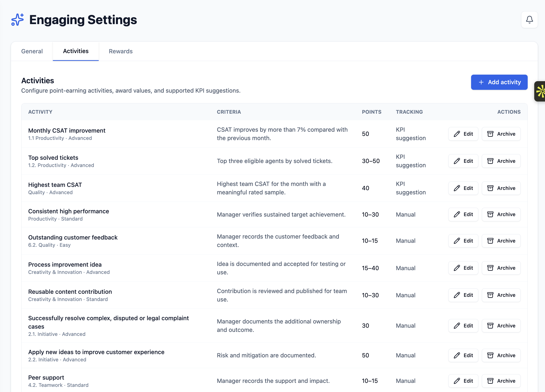
Task: Archive the complex legal complaint cases activity
Action: 501,326
